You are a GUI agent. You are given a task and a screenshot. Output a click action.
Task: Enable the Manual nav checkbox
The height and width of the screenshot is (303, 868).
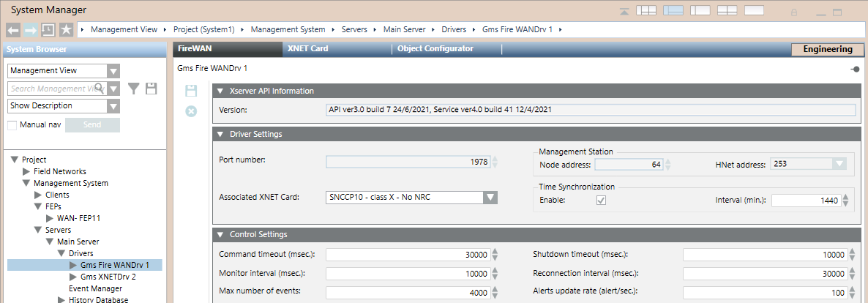click(x=12, y=125)
